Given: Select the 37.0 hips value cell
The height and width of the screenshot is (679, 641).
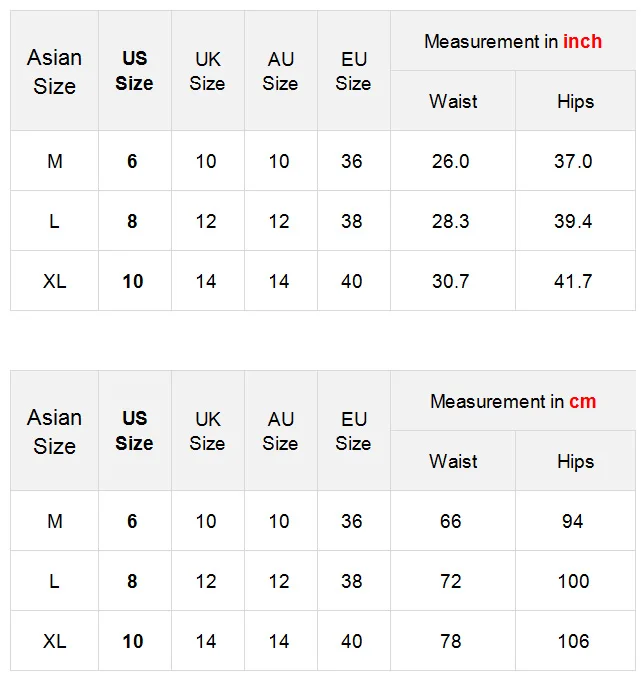Looking at the screenshot, I should [574, 161].
